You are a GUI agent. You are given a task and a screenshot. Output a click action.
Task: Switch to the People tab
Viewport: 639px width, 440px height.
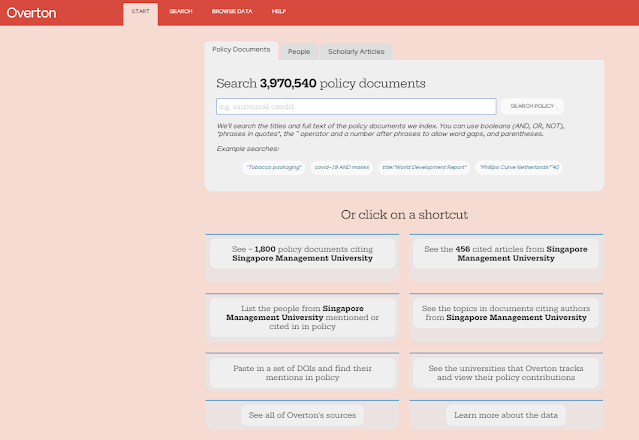point(299,52)
